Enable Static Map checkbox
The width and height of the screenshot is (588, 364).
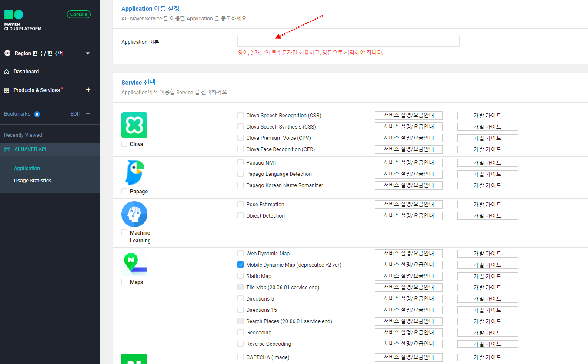click(241, 276)
